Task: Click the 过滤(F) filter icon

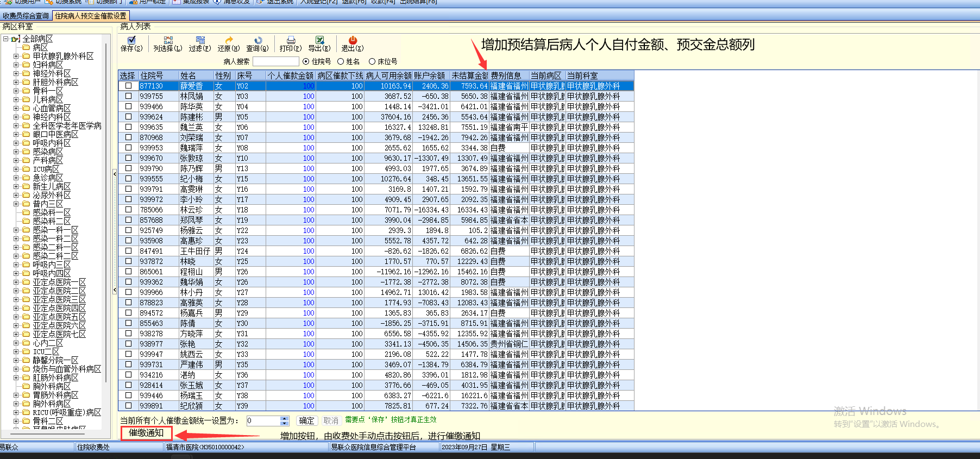Action: coord(200,41)
